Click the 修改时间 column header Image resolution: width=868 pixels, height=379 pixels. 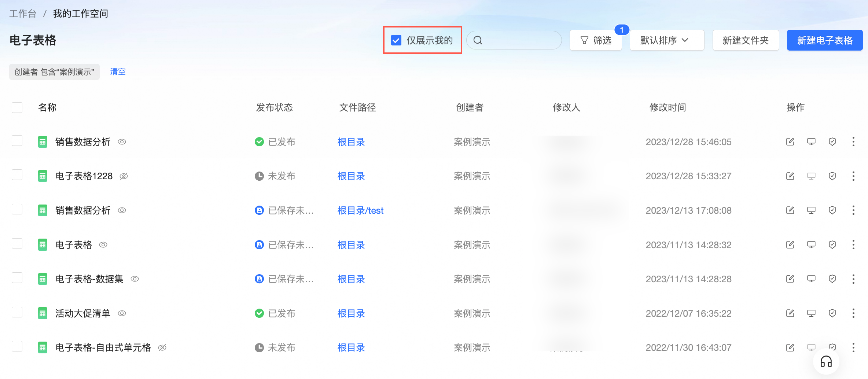pyautogui.click(x=667, y=107)
